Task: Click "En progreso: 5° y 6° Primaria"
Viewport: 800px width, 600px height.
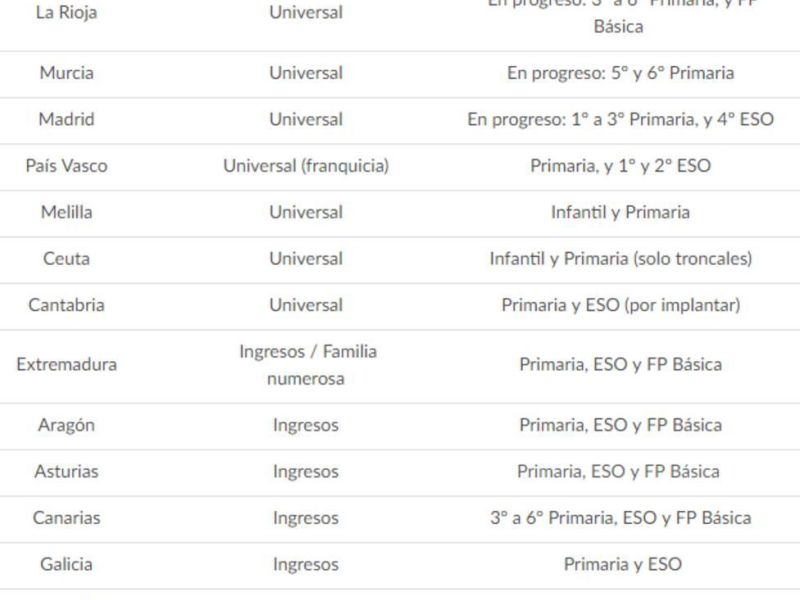Action: click(x=620, y=73)
